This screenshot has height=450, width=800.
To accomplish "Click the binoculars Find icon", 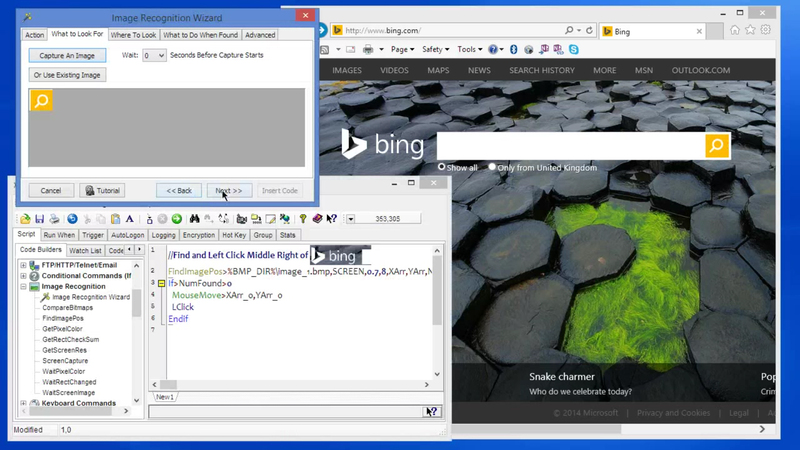I will pyautogui.click(x=194, y=219).
